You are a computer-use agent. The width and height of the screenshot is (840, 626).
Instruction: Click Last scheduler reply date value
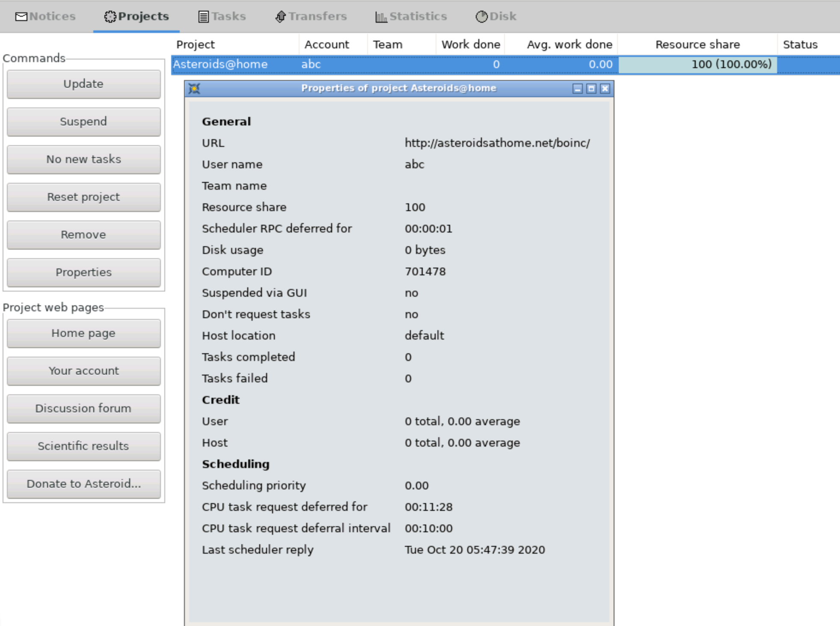(475, 550)
